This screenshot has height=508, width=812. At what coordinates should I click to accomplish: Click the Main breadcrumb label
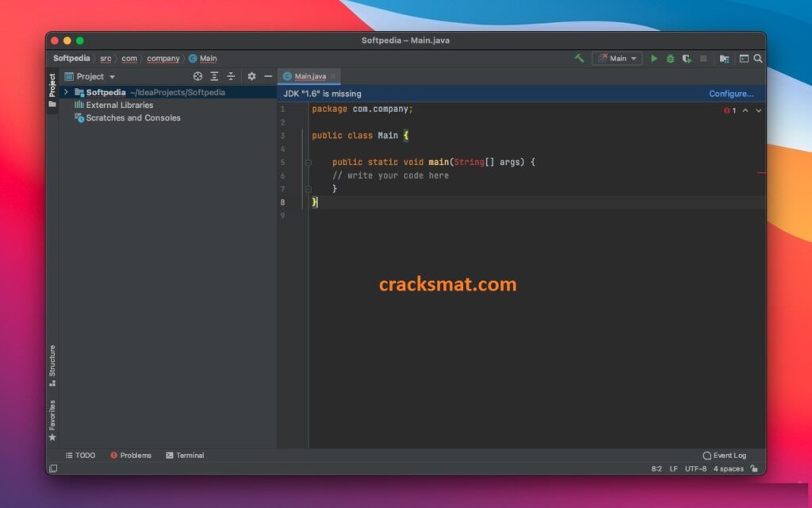[209, 59]
